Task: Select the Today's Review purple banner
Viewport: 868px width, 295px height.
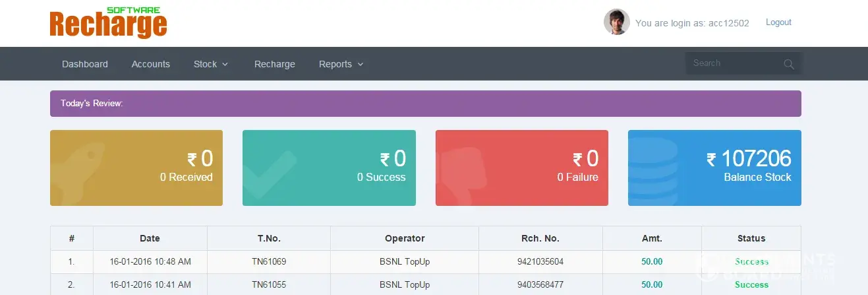Action: 425,104
